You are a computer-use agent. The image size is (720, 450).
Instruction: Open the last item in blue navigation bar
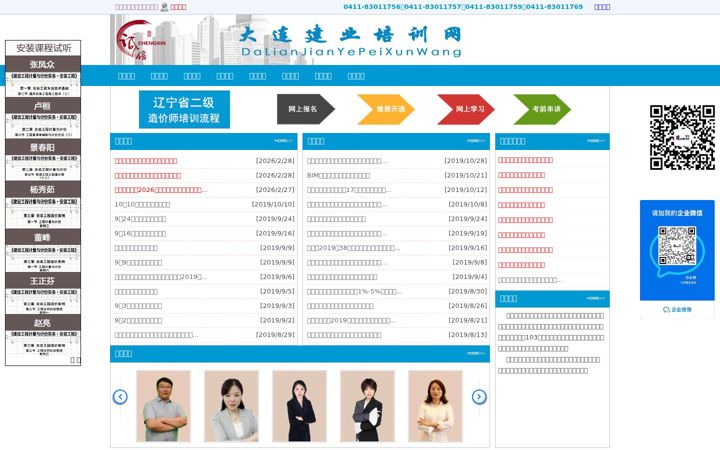[x=356, y=76]
